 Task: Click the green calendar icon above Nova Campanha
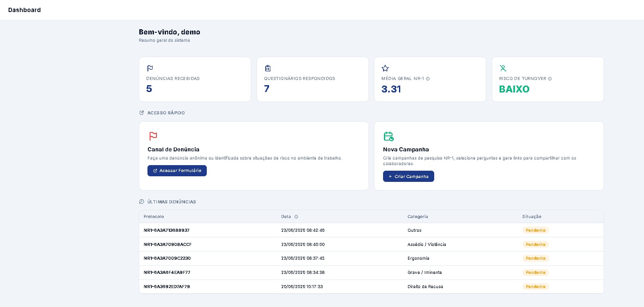[389, 136]
